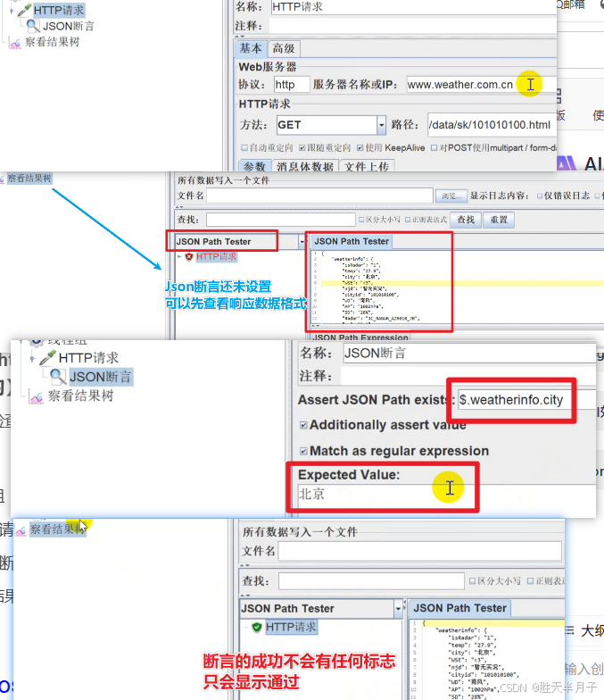
Task: Select the failed HTTP请求 result shown in red
Action: tap(216, 257)
